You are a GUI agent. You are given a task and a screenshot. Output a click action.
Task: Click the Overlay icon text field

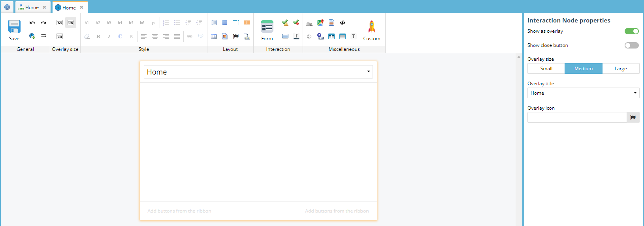577,118
